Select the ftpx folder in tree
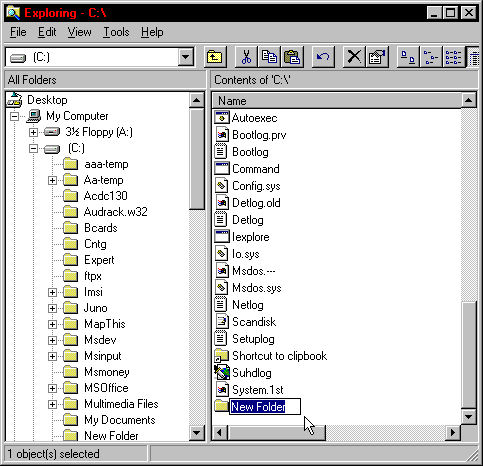The image size is (483, 466). 93,276
